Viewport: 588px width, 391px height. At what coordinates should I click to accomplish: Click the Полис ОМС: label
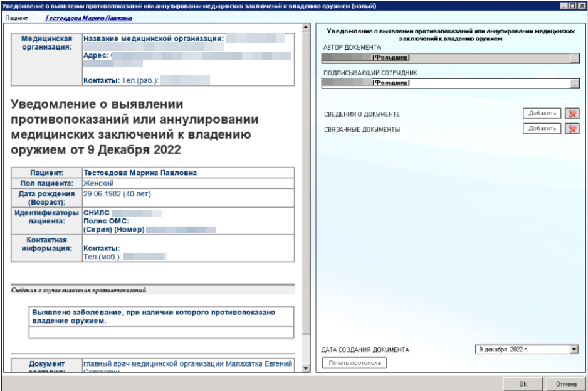pyautogui.click(x=106, y=221)
